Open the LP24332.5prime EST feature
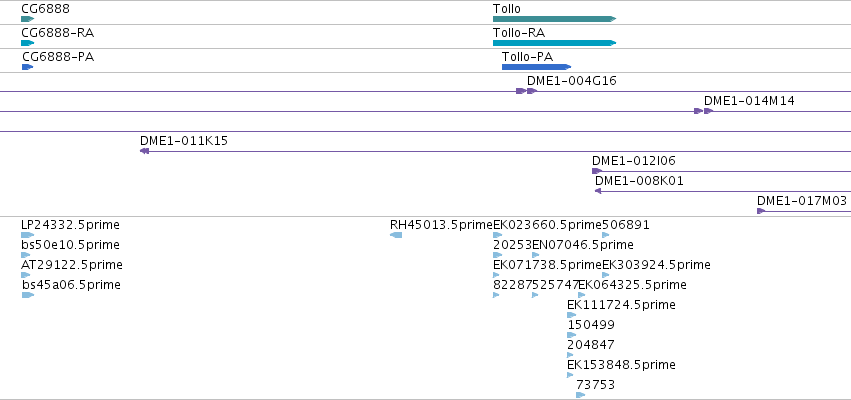This screenshot has height=400, width=851. click(x=27, y=235)
